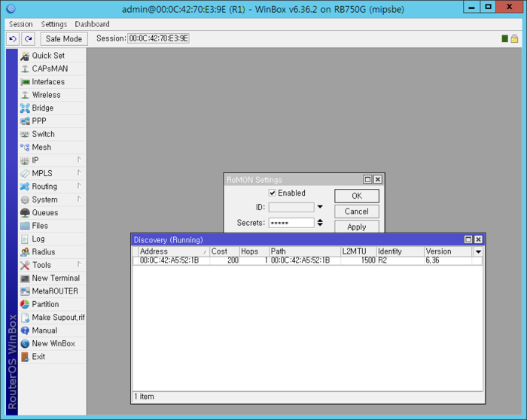Screen dimensions: 527x420
Task: Toggle the Enabled checkbox in RoMON Settings
Action: [x=273, y=193]
